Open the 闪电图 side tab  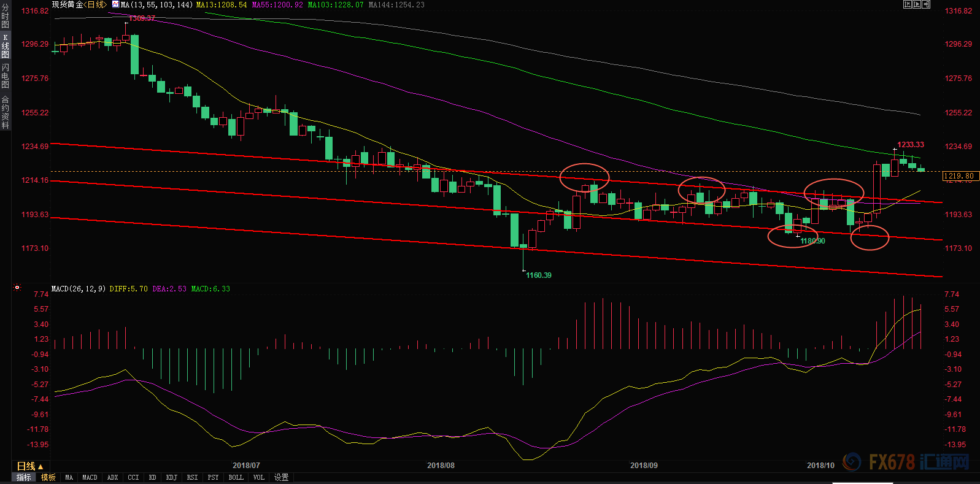coord(6,77)
